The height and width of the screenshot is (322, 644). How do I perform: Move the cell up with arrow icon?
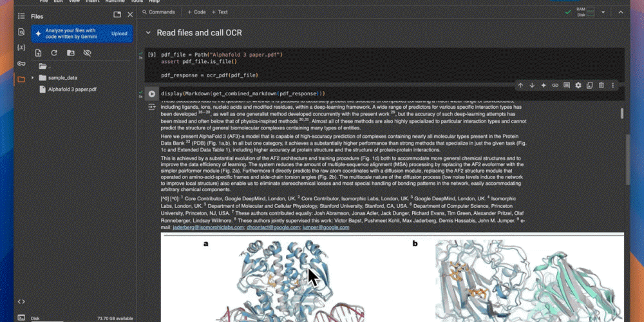coord(520,86)
